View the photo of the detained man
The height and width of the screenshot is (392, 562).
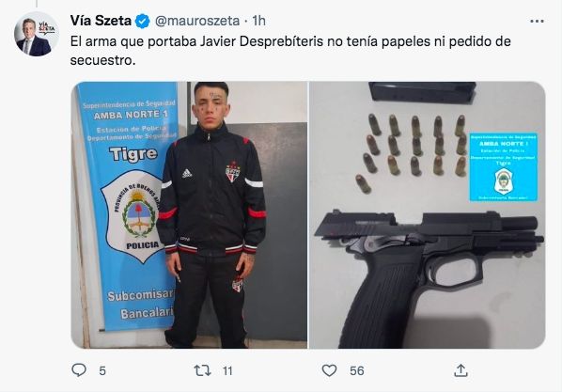189,215
